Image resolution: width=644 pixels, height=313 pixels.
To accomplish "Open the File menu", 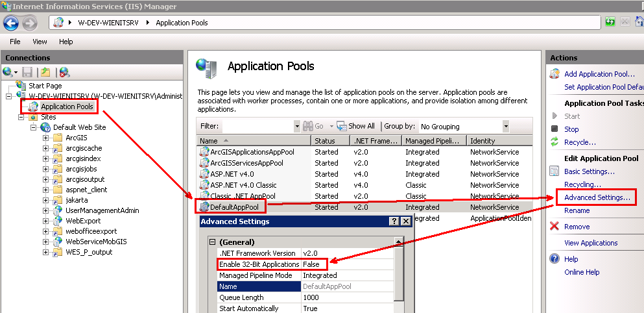I will coord(15,42).
